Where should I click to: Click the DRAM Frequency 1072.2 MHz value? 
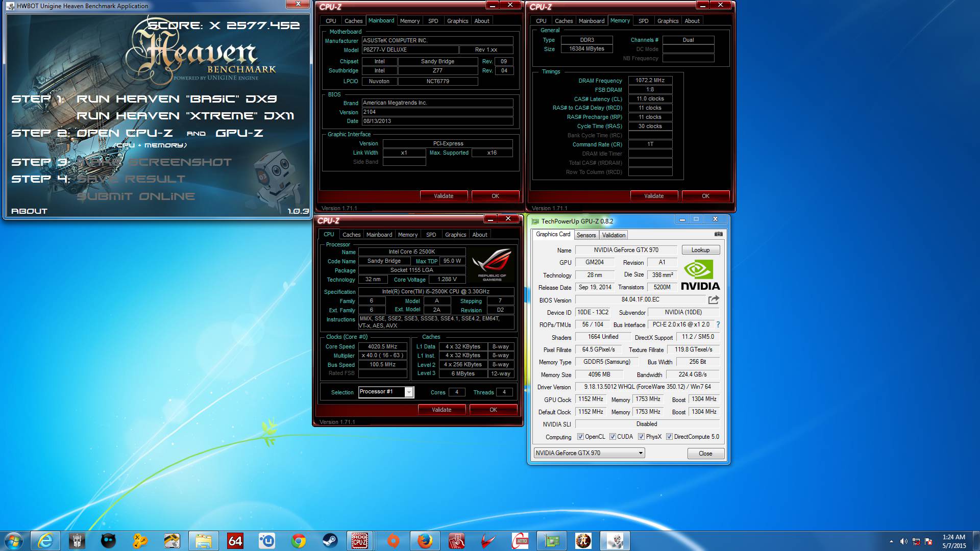(650, 81)
